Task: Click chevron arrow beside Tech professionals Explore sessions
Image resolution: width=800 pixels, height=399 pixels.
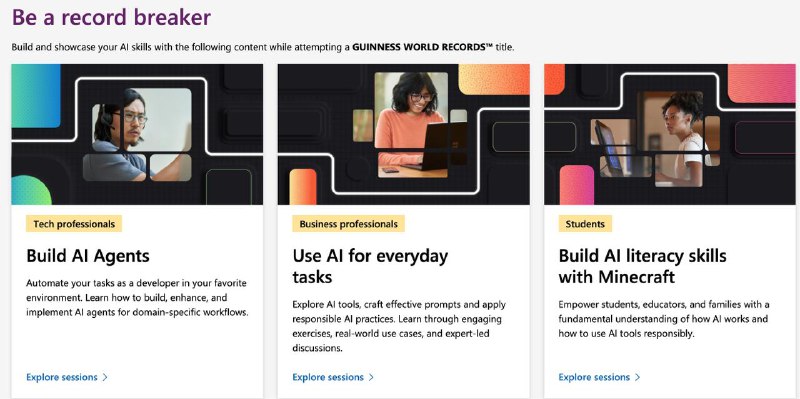Action: (x=105, y=378)
